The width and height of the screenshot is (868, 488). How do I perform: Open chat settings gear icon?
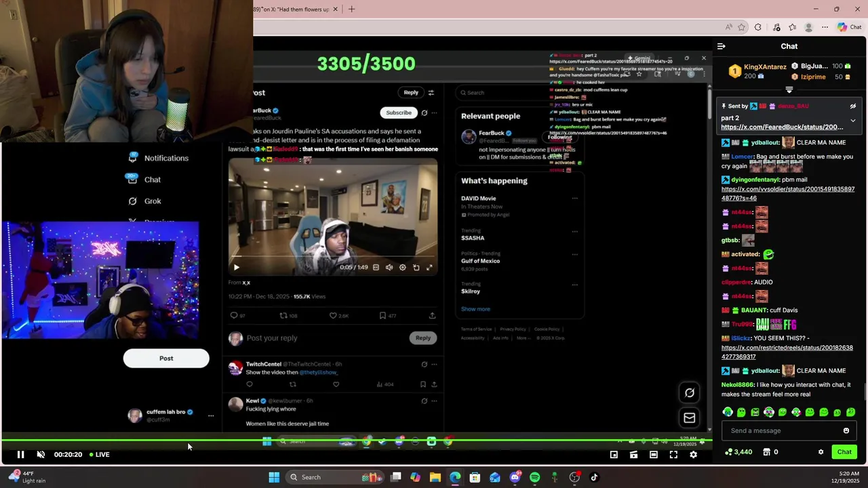click(821, 452)
